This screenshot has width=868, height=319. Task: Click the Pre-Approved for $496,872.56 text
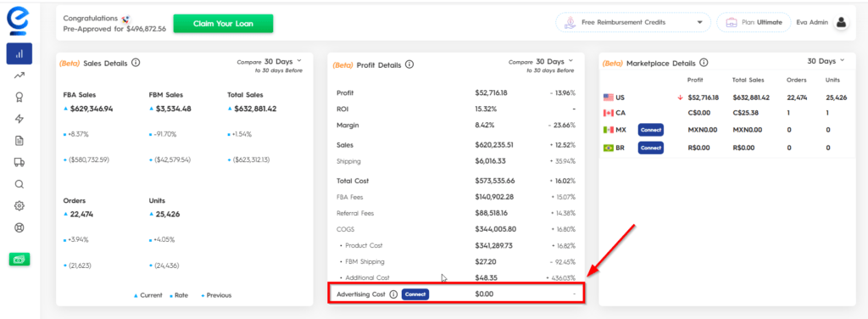(x=114, y=29)
